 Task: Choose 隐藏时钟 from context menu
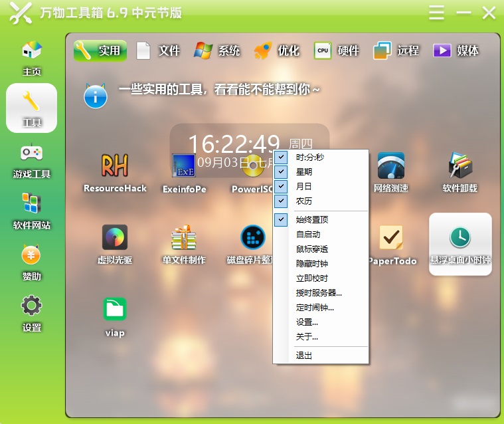click(321, 263)
